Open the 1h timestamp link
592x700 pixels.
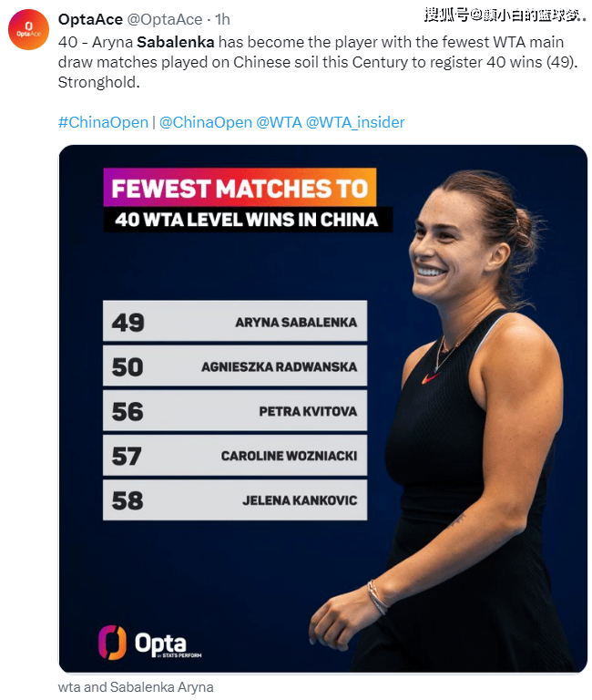tap(222, 19)
